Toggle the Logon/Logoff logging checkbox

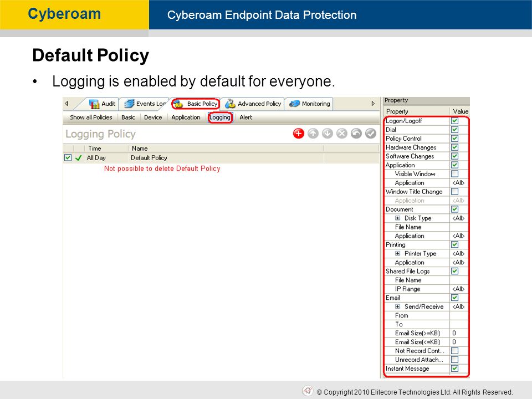[454, 121]
